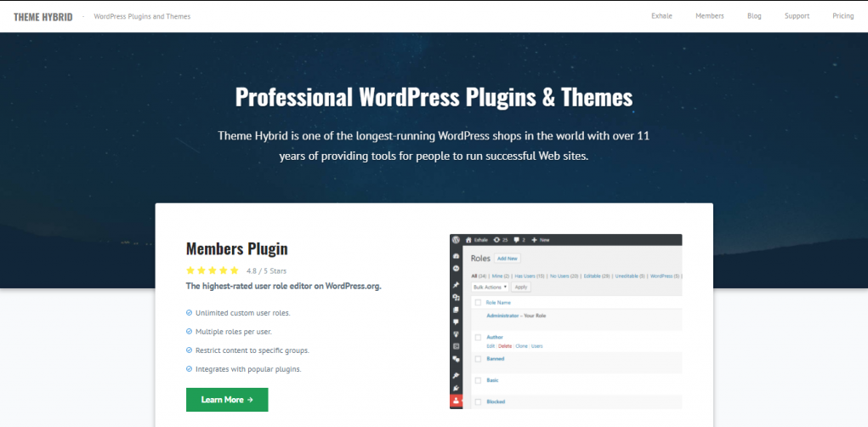The height and width of the screenshot is (427, 868).
Task: Click the comments bubble icon showing 2
Action: click(x=517, y=240)
